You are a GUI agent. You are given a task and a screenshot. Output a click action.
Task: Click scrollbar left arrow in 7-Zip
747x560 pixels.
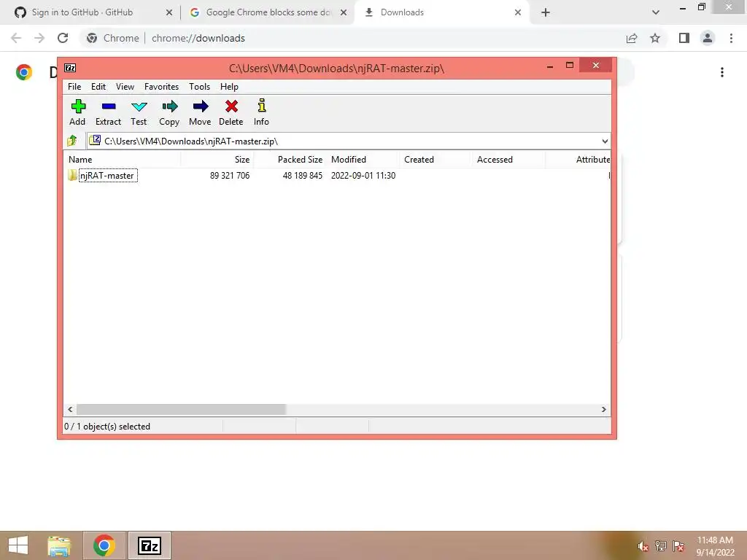(70, 410)
